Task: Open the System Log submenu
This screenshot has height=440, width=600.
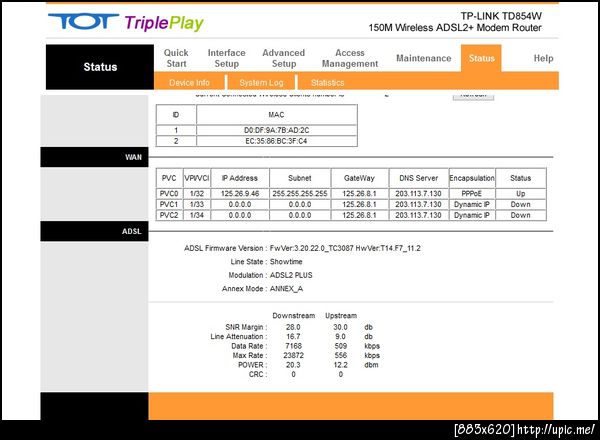Action: (261, 83)
